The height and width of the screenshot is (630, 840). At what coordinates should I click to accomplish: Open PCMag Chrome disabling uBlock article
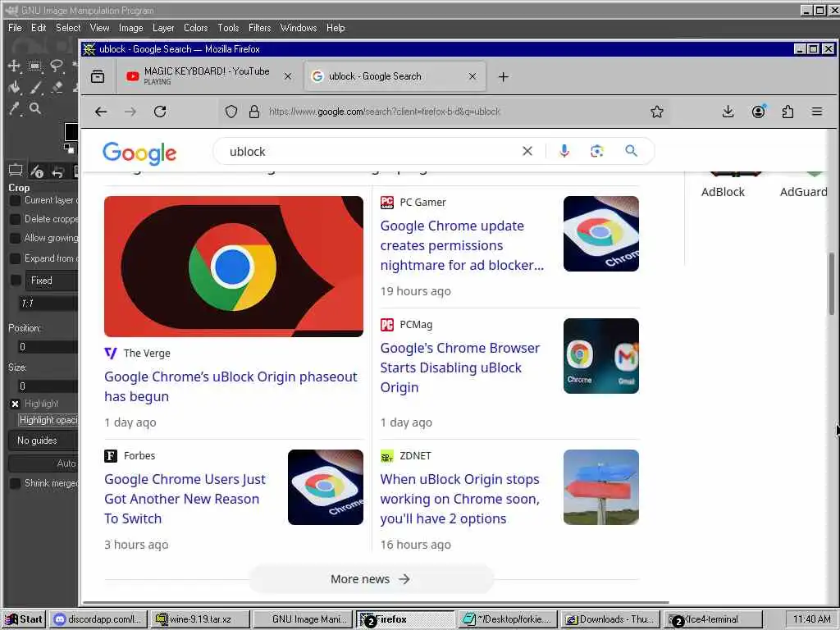click(460, 367)
